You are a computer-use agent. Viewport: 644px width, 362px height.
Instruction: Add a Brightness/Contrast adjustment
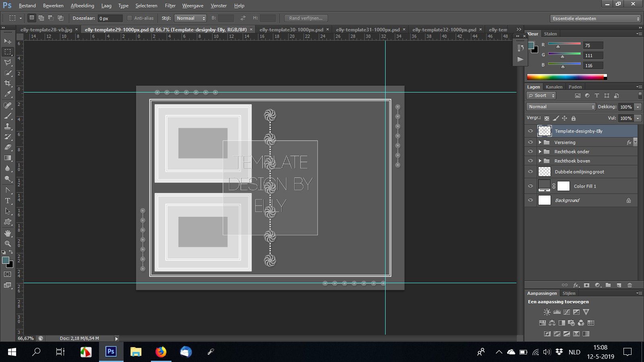tap(547, 312)
